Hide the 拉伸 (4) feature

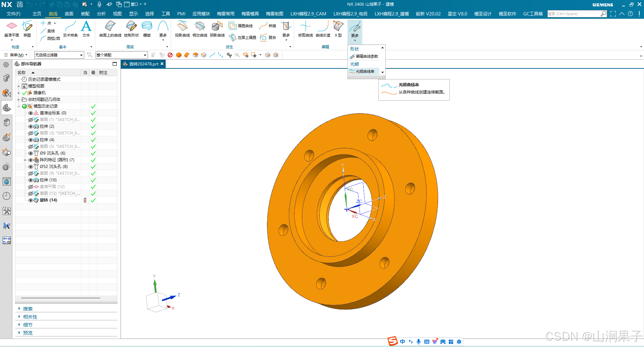click(x=31, y=140)
